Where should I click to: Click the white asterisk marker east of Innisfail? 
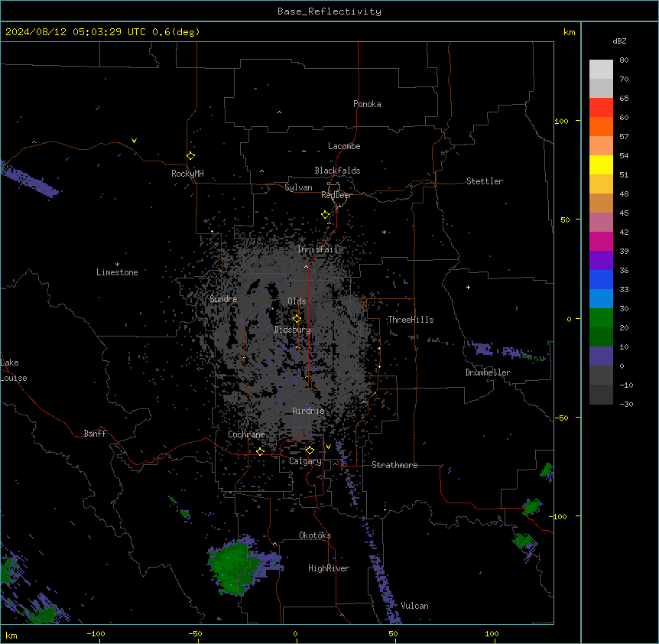pyautogui.click(x=384, y=232)
